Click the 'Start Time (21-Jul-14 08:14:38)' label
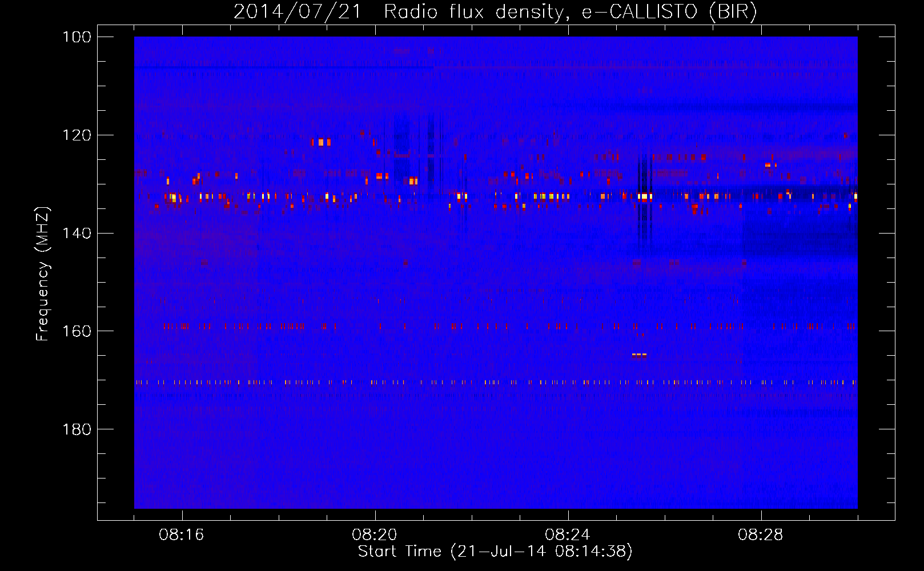924x571 pixels. (495, 552)
